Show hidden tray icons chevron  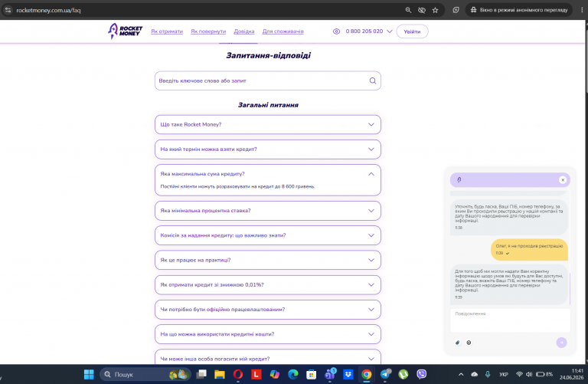(461, 374)
